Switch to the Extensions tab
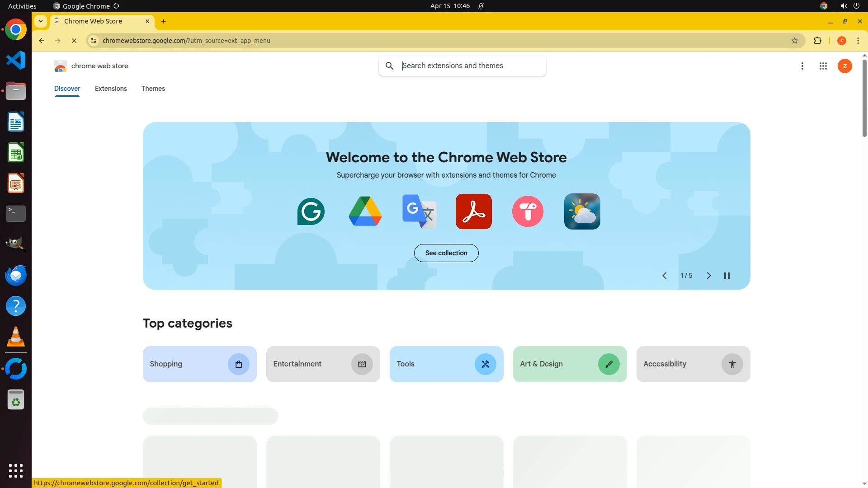This screenshot has width=868, height=488. click(111, 89)
